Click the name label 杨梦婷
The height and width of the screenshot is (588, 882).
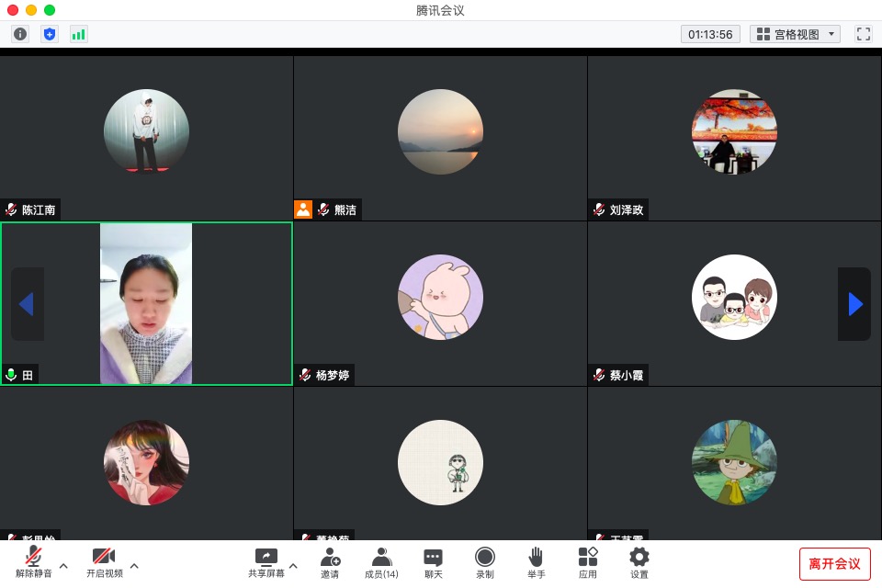coord(333,375)
